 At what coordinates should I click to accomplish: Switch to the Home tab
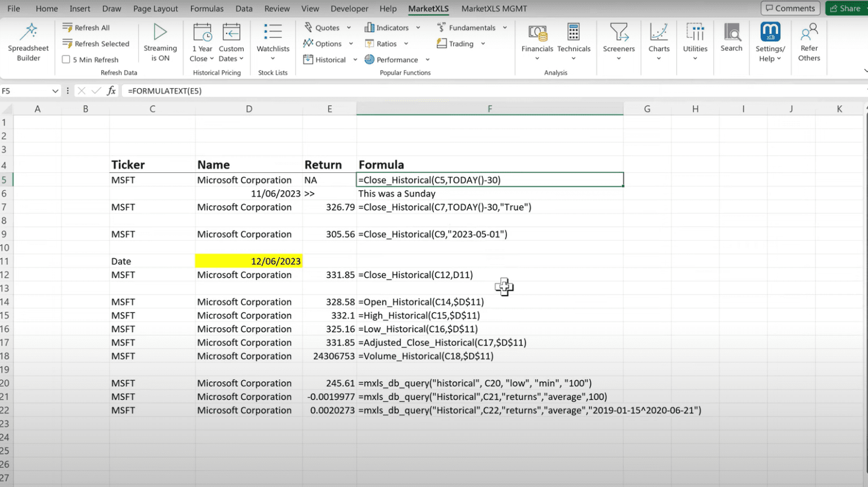coord(46,8)
